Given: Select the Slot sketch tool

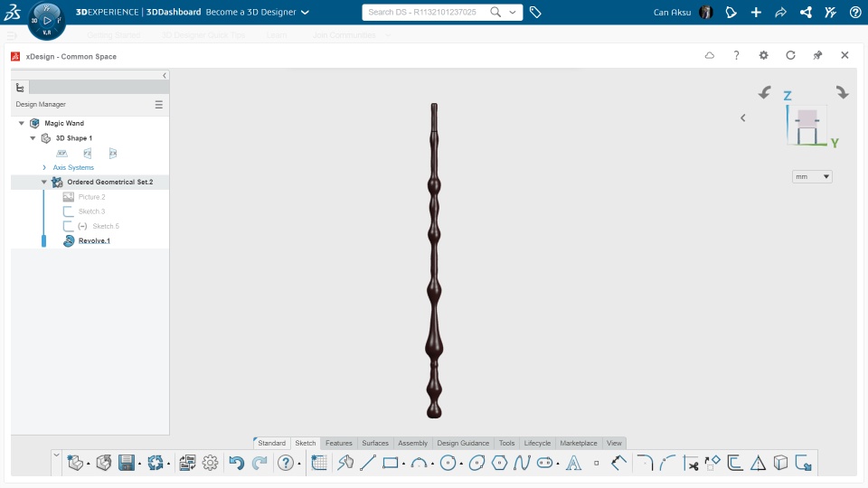Looking at the screenshot, I should pos(544,463).
